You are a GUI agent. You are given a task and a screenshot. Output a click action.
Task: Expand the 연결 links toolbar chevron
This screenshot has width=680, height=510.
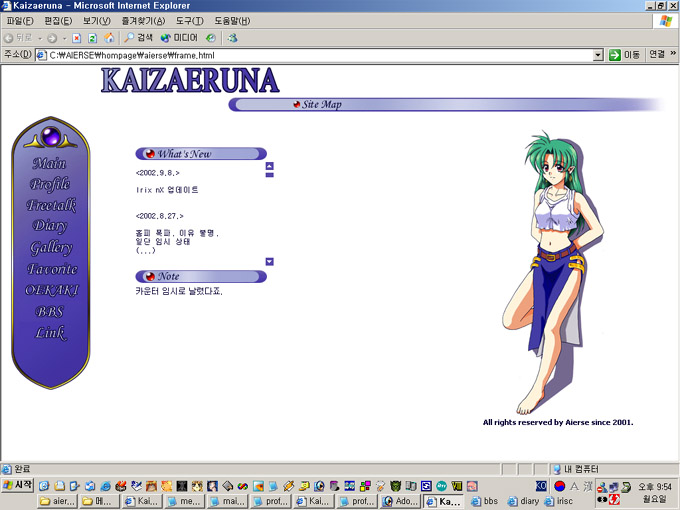click(673, 53)
